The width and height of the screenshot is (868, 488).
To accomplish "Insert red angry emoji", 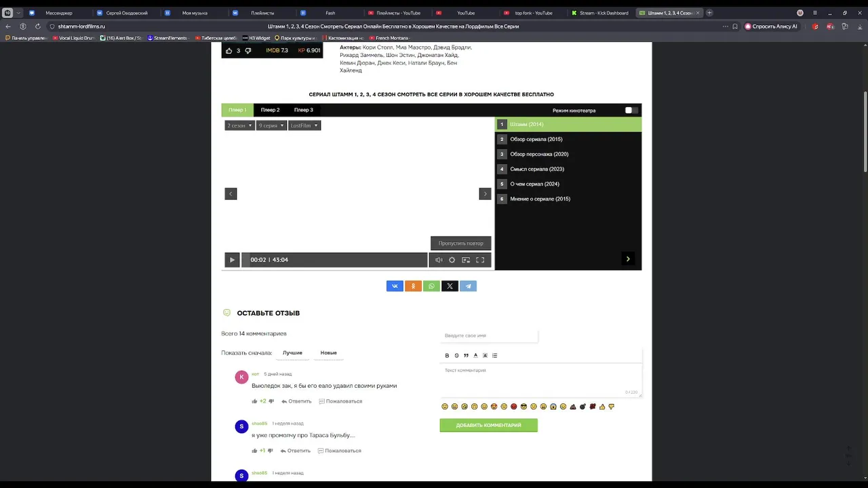I will tap(514, 407).
